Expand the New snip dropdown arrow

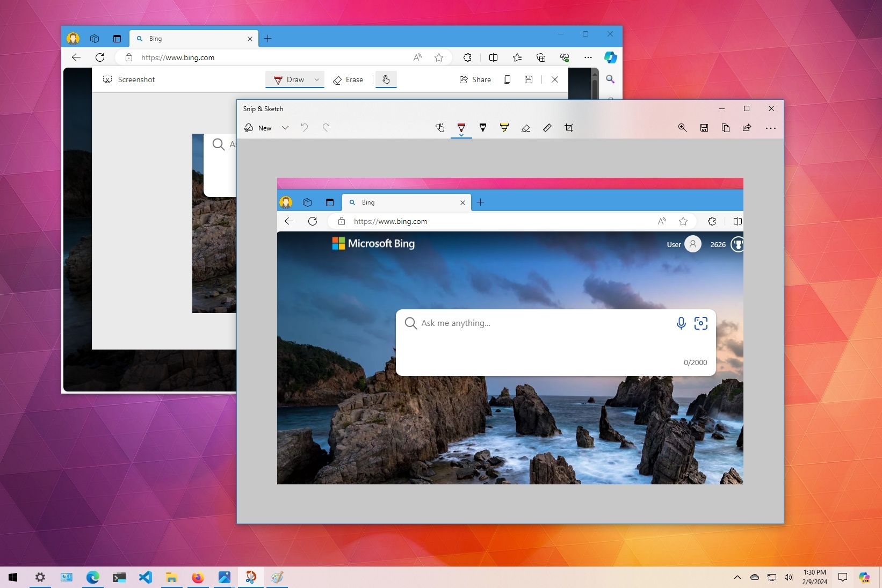[285, 128]
